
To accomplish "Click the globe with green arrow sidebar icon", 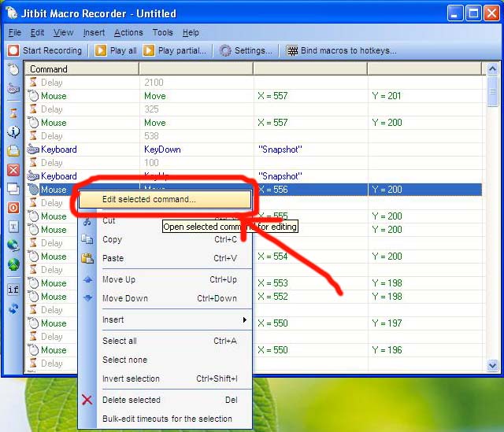I will click(x=13, y=264).
